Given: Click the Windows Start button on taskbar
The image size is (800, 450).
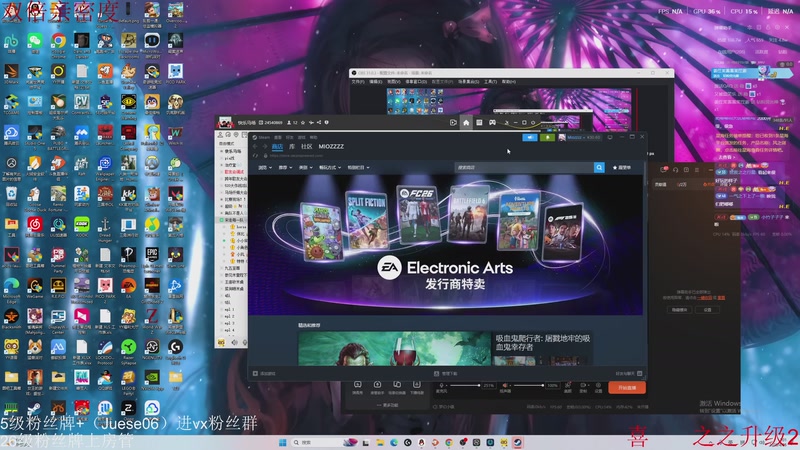Looking at the screenshot, I should tap(282, 442).
